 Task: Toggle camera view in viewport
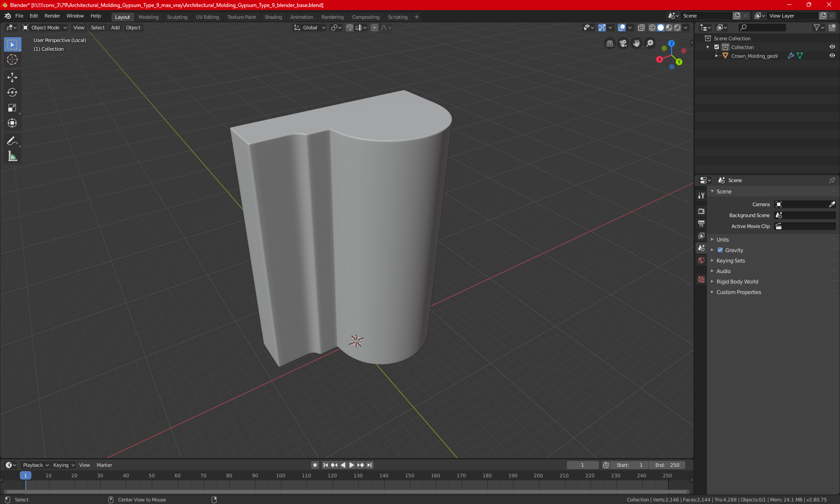(x=623, y=43)
